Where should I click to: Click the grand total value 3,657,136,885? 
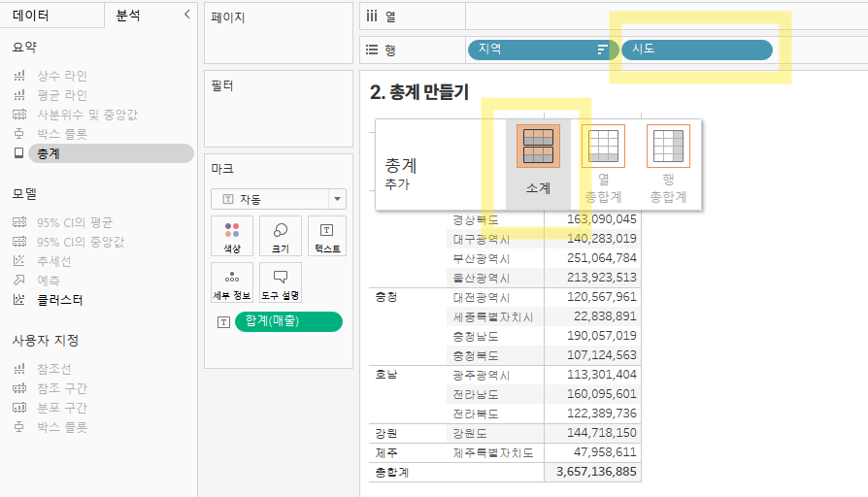point(596,472)
